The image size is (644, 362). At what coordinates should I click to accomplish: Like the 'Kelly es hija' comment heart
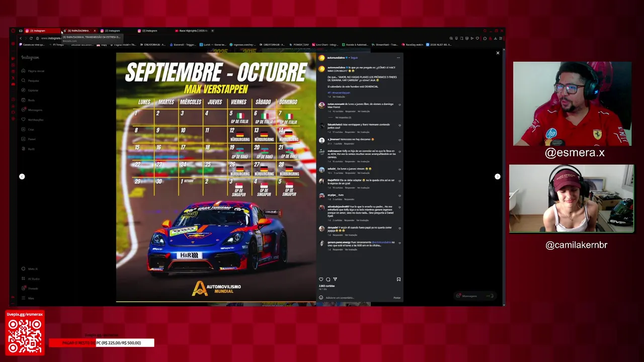pyautogui.click(x=399, y=152)
